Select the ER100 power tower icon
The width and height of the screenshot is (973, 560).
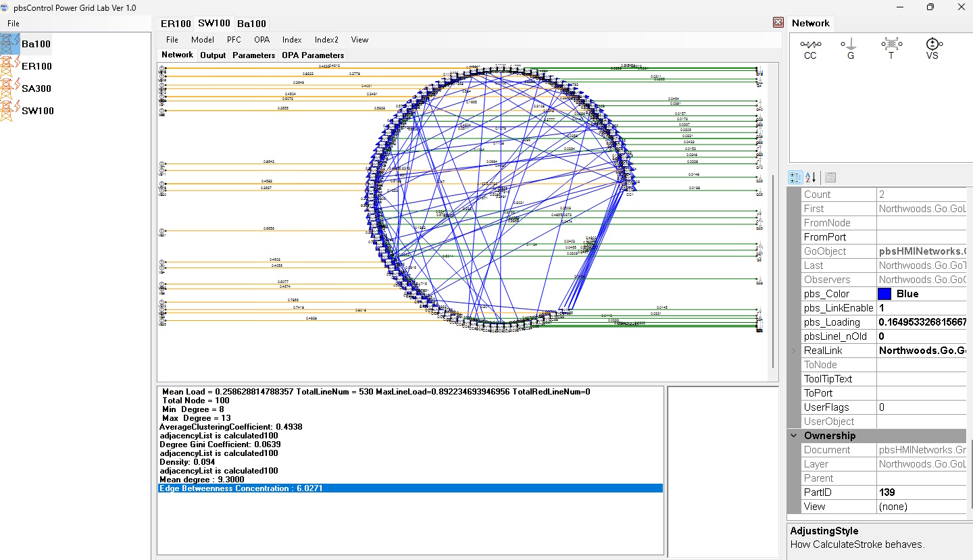(x=10, y=66)
